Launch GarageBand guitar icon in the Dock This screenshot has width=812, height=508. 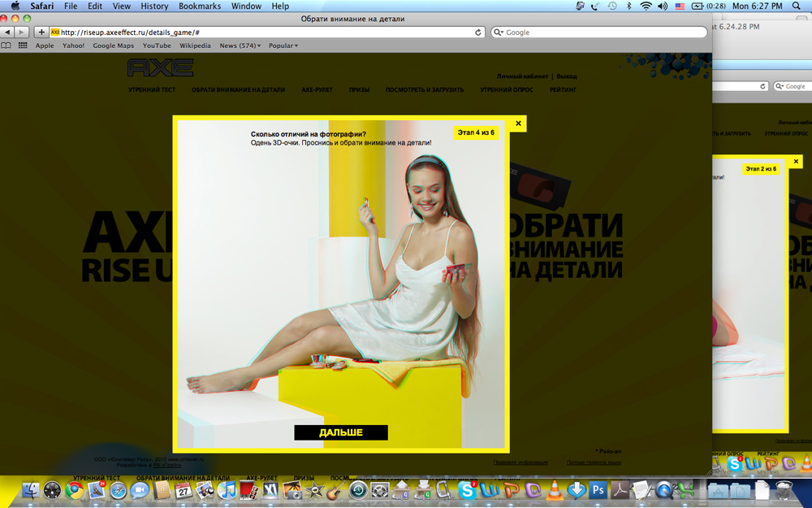pos(335,490)
